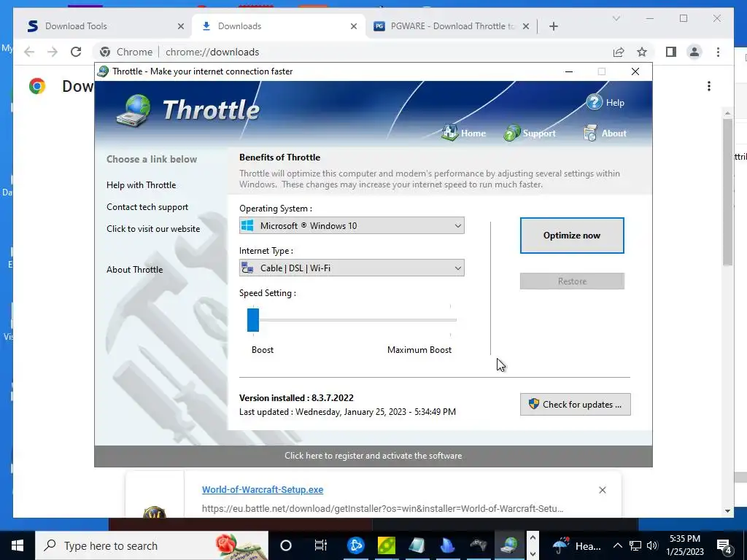Open the Chrome three-dot menu
Screen dimensions: 747x560
pyautogui.click(x=718, y=52)
